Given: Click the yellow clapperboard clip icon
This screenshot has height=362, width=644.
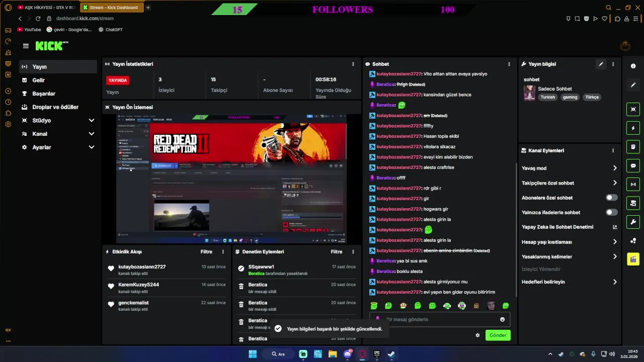Looking at the screenshot, I should point(633,259).
